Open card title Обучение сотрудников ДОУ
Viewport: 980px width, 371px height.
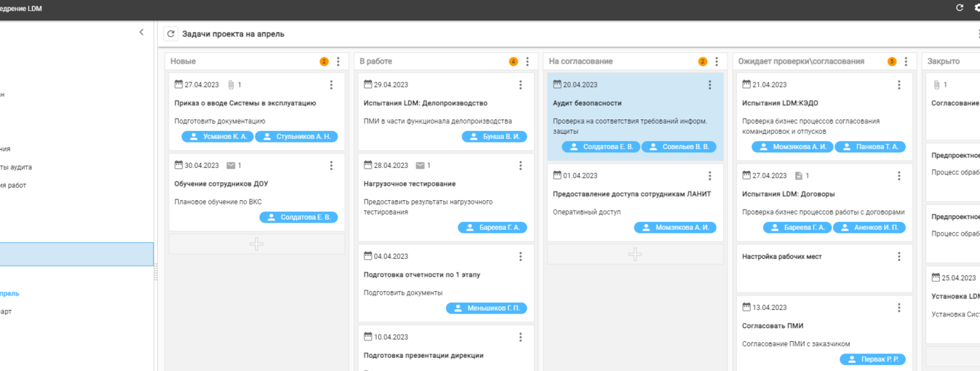tap(221, 184)
